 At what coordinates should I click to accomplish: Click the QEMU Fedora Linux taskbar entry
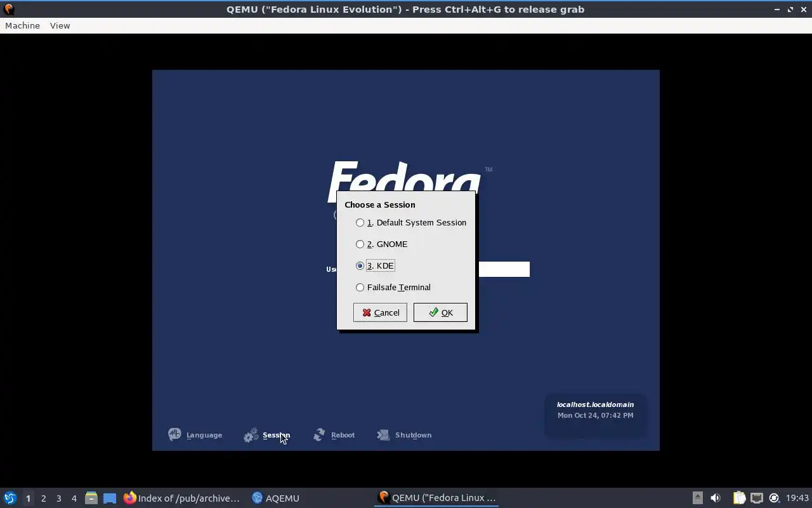436,498
